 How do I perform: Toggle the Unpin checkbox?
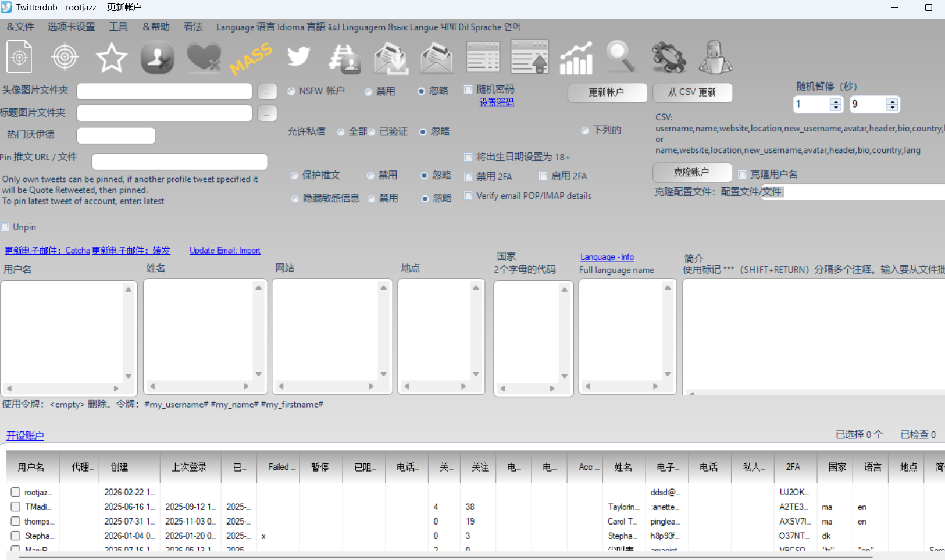pos(5,227)
